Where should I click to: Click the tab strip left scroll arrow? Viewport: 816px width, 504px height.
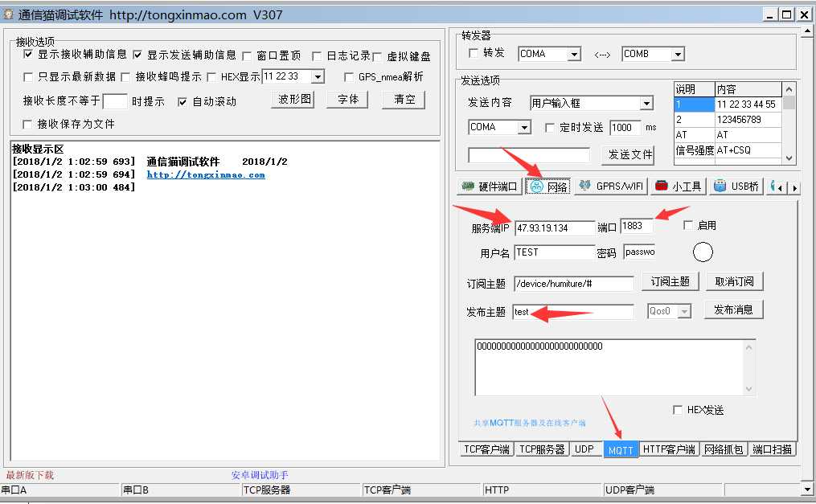[780, 188]
